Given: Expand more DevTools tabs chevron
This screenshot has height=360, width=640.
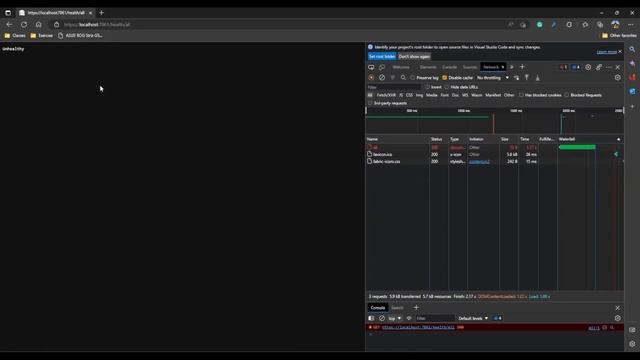Looking at the screenshot, I should [x=511, y=67].
